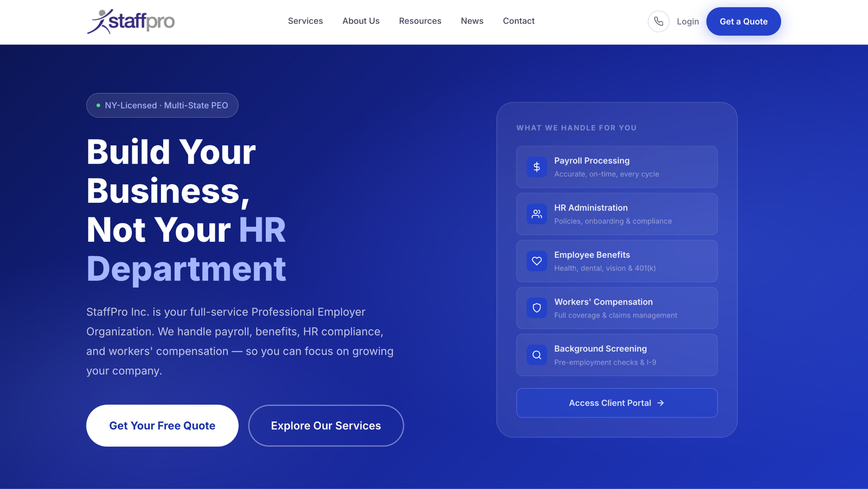Click 'Accurate, on-time, every cycle' text
Viewport: 868px width, 489px height.
point(606,174)
